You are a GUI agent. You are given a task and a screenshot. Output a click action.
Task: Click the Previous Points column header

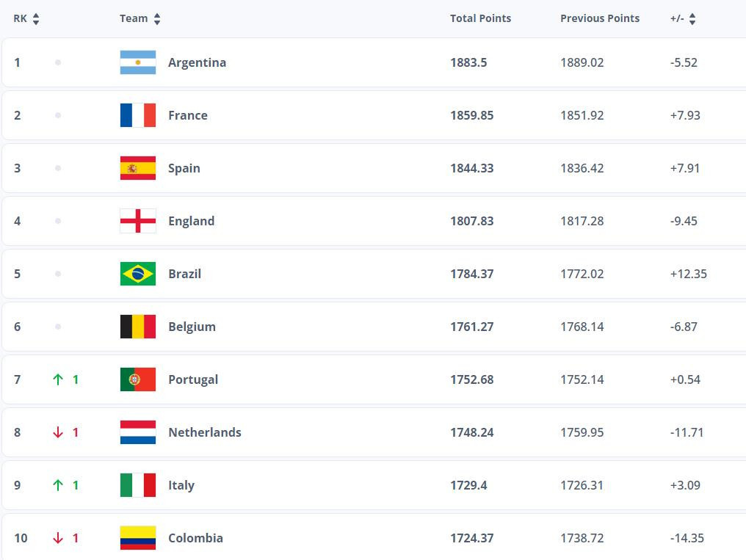click(x=599, y=18)
